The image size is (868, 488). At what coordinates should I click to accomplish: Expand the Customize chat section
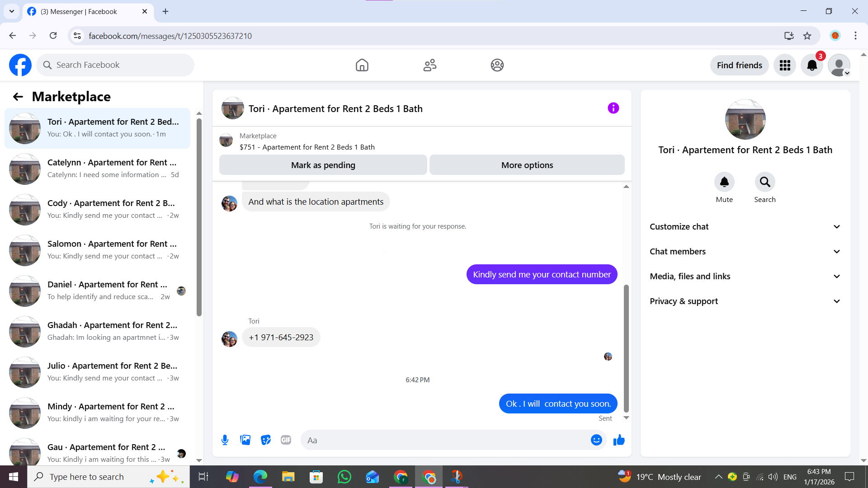pos(745,227)
